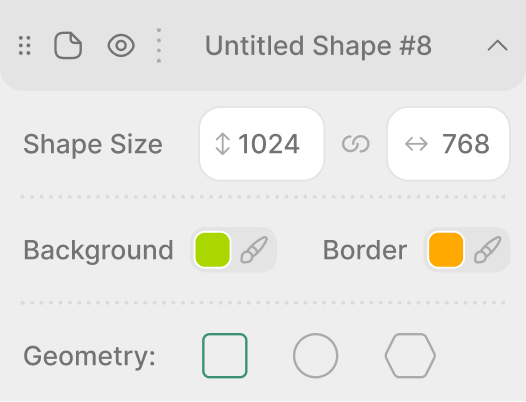Collapse the Untitled Shape #8 panel
Screen dimensions: 526x402
497,46
